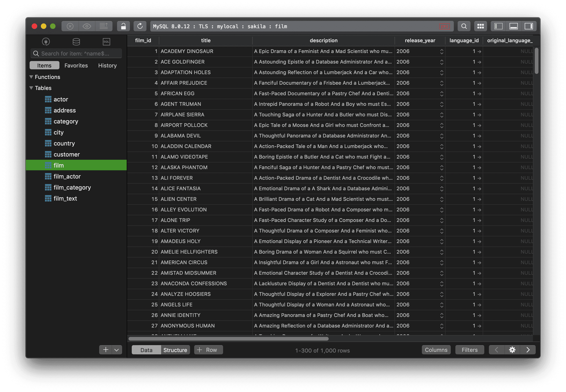Select the film_category table
Viewport: 566px width, 392px height.
tap(76, 188)
